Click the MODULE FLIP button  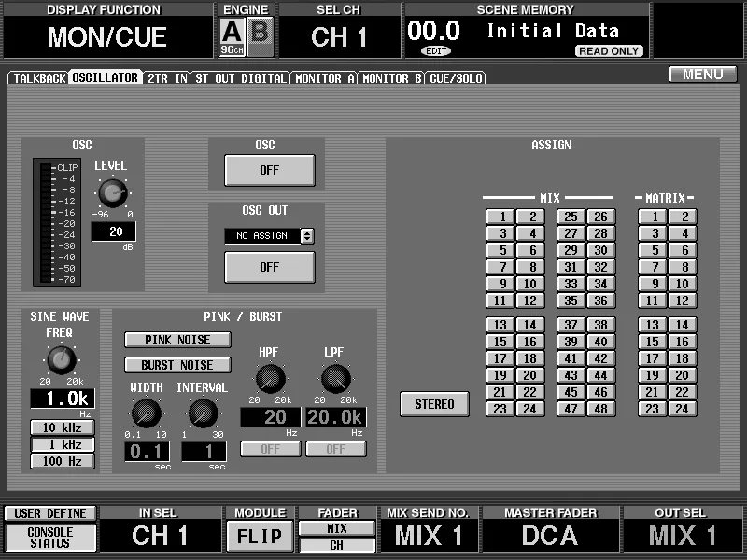(x=260, y=536)
